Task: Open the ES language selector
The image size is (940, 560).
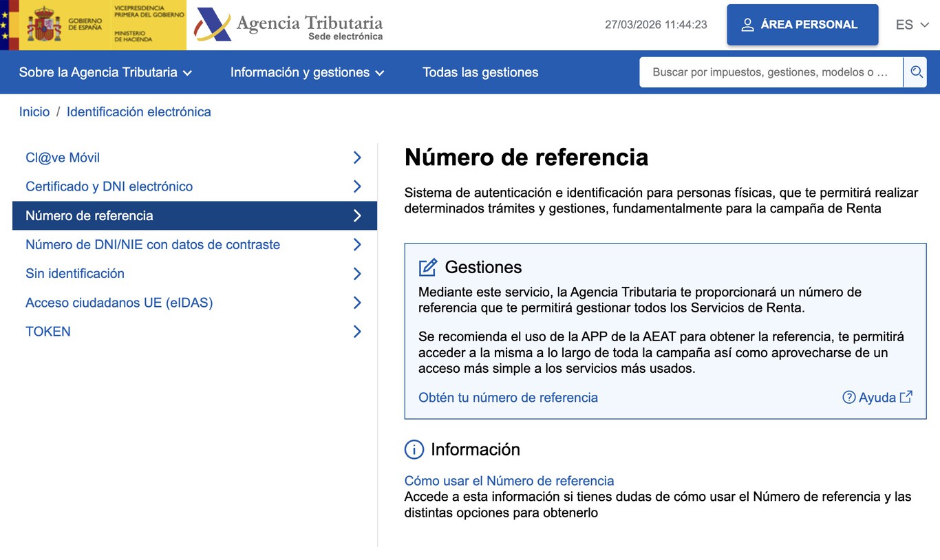Action: [x=912, y=25]
